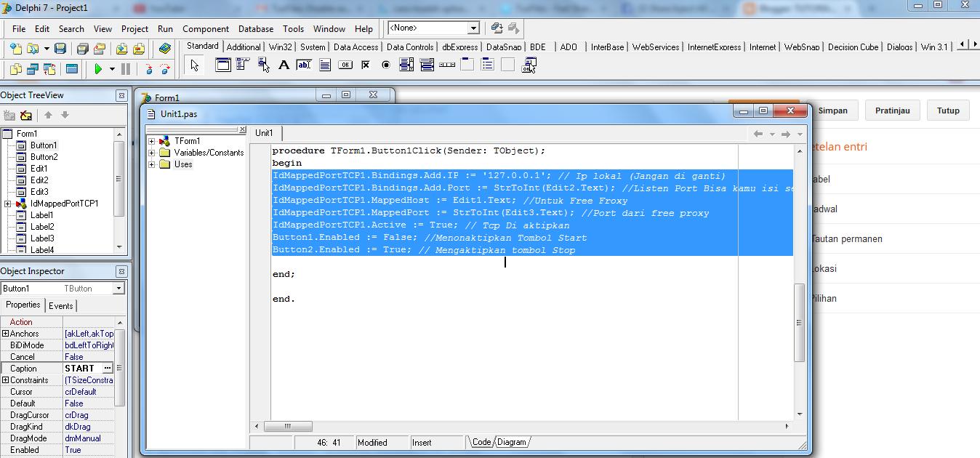Screen dimensions: 980x458
Task: Open Help contents book icon
Action: coord(165,49)
